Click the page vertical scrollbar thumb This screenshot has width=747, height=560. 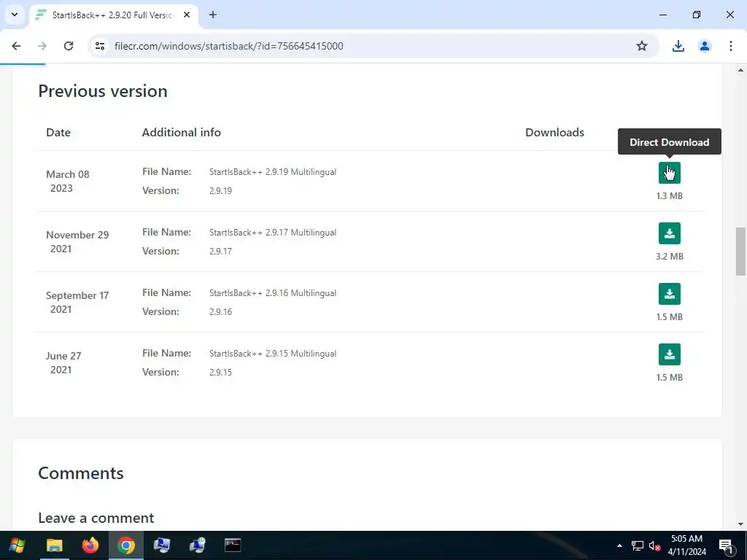[x=740, y=252]
